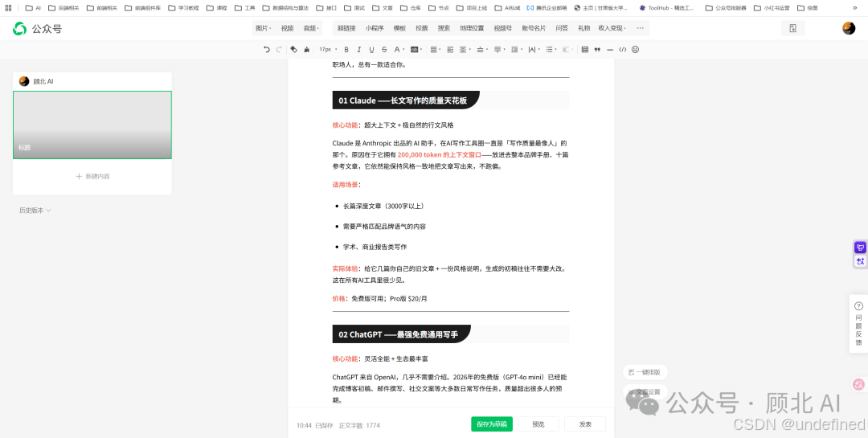Click the 公众号 green logo
The image size is (868, 438).
(x=37, y=29)
